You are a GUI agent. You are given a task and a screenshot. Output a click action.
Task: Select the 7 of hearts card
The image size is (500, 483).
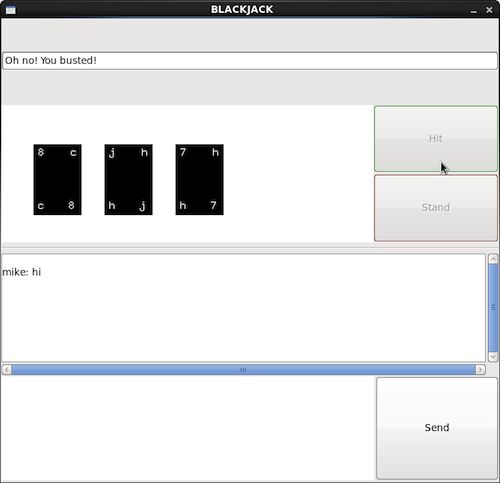click(199, 180)
